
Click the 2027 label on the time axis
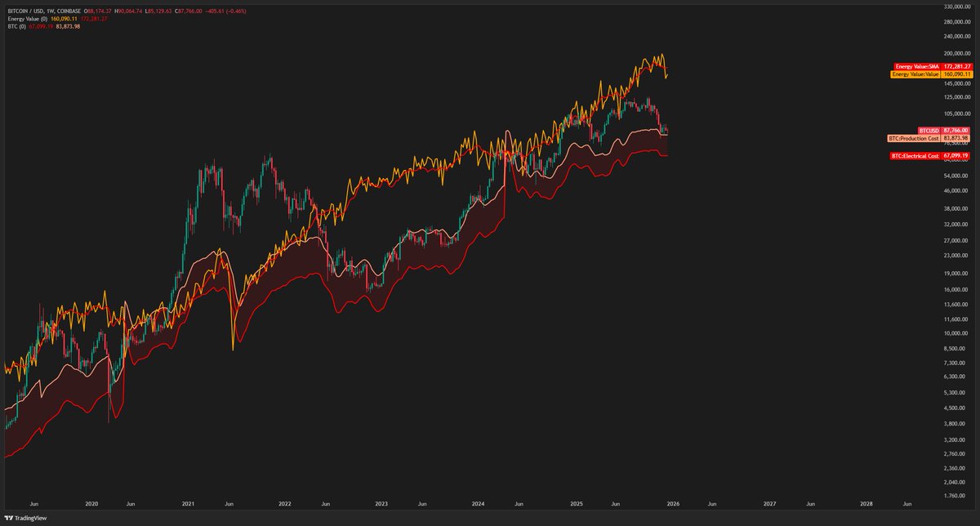(x=769, y=505)
